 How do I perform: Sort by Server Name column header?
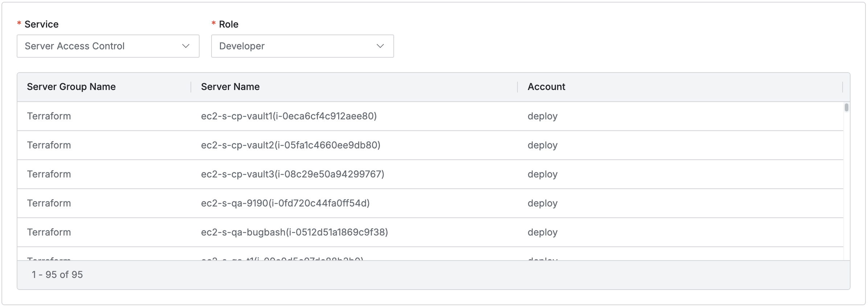click(230, 87)
